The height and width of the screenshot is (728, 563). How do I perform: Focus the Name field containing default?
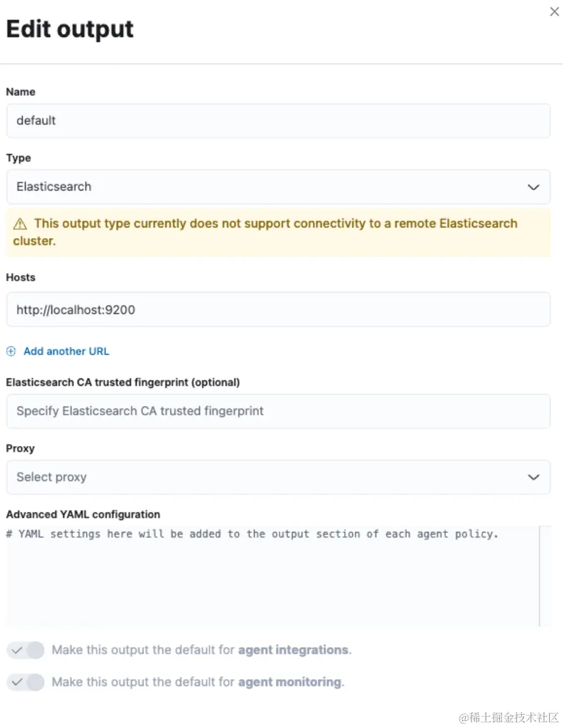278,121
